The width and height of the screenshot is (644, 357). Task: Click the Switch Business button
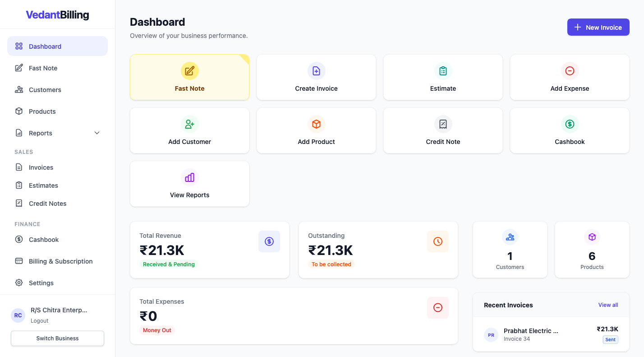(x=57, y=338)
